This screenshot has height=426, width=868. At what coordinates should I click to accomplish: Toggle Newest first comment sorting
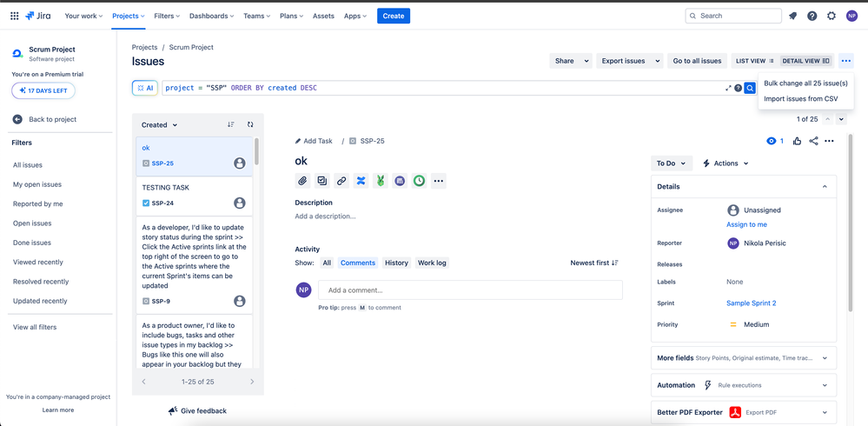594,263
